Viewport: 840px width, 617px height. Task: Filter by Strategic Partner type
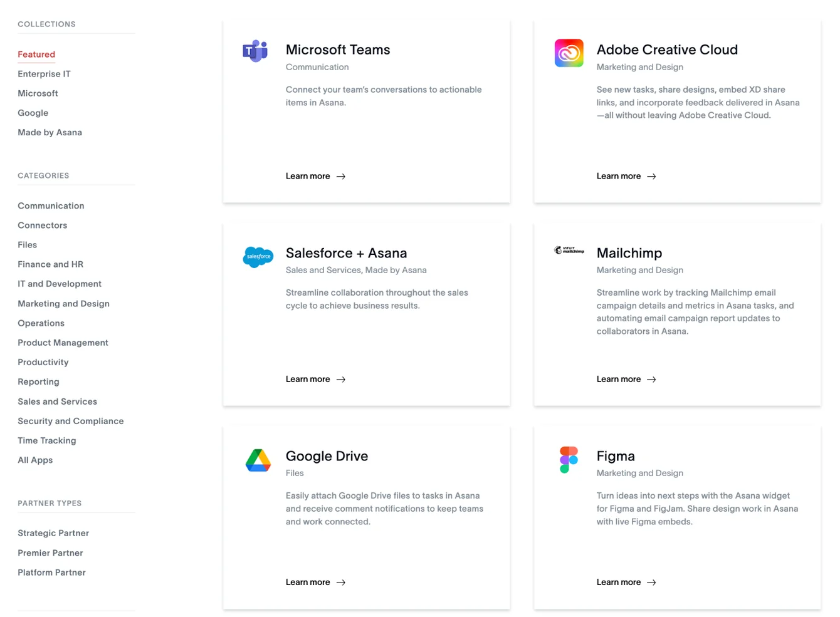click(x=53, y=533)
